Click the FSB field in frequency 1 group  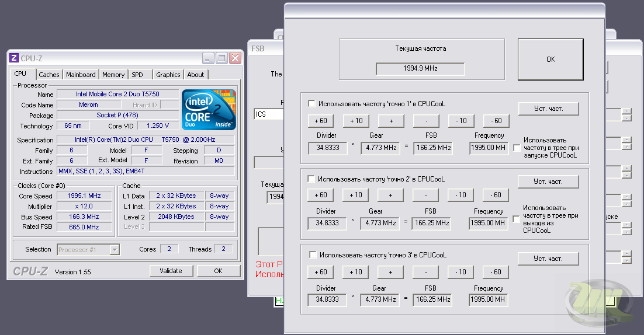[433, 148]
